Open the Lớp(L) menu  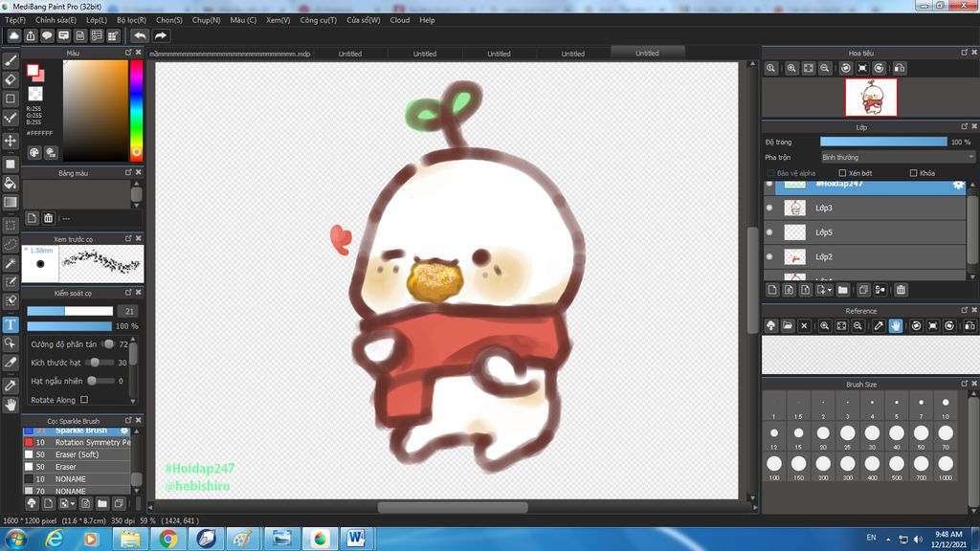click(97, 20)
